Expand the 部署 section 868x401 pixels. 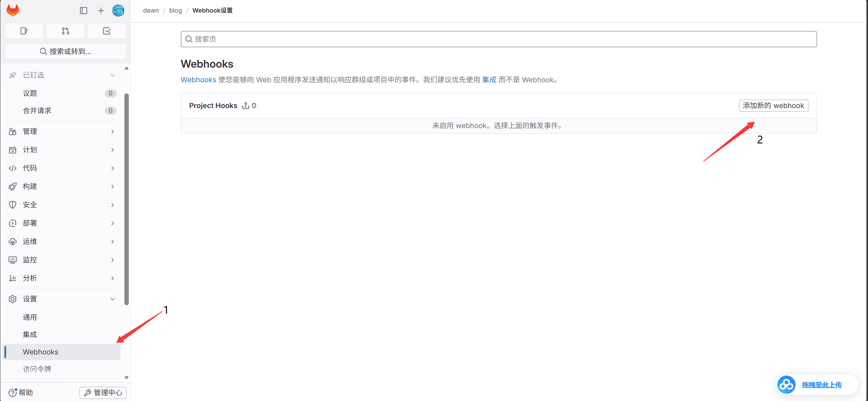(62, 223)
